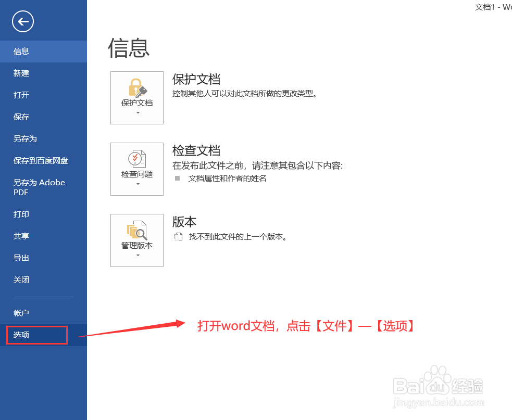Choose 另存为 Adobe PDF
The image size is (512, 420).
43,187
